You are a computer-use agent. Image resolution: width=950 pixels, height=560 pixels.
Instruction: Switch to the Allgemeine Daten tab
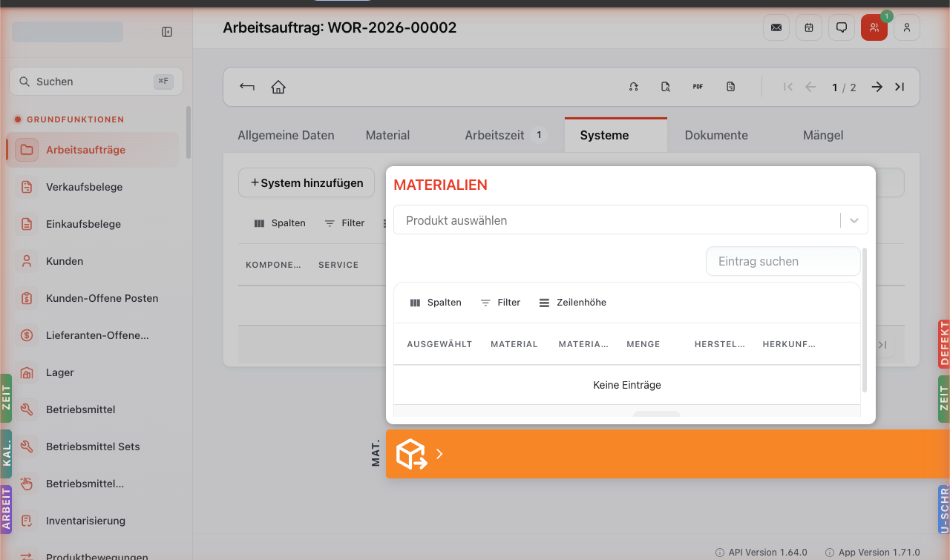click(286, 135)
